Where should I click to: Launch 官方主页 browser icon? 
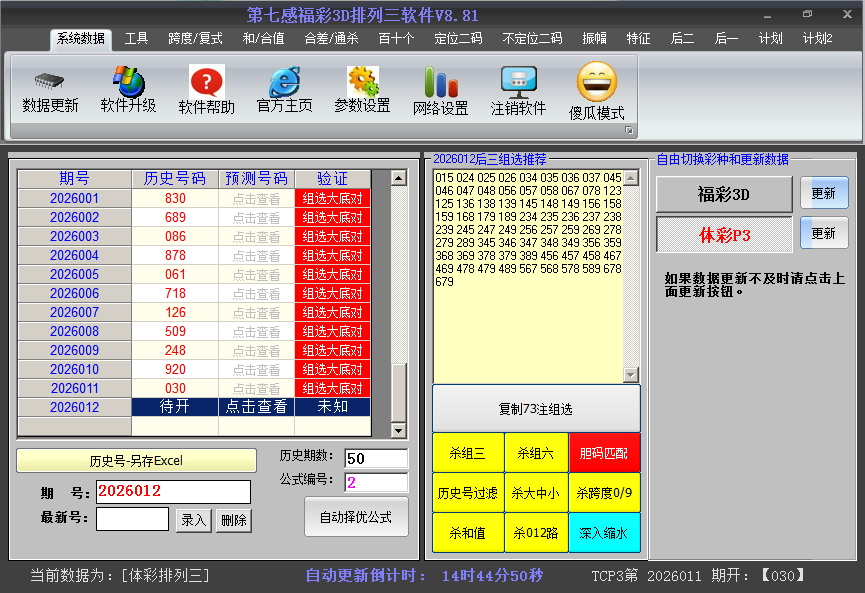point(284,82)
